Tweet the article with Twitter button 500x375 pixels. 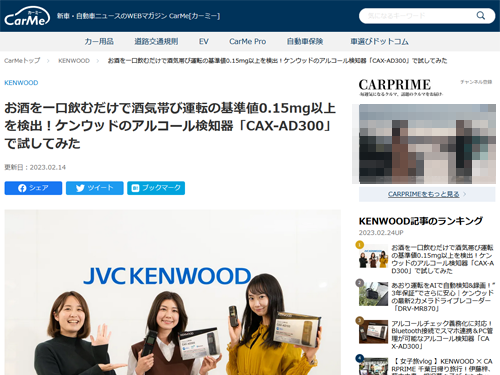(95, 188)
